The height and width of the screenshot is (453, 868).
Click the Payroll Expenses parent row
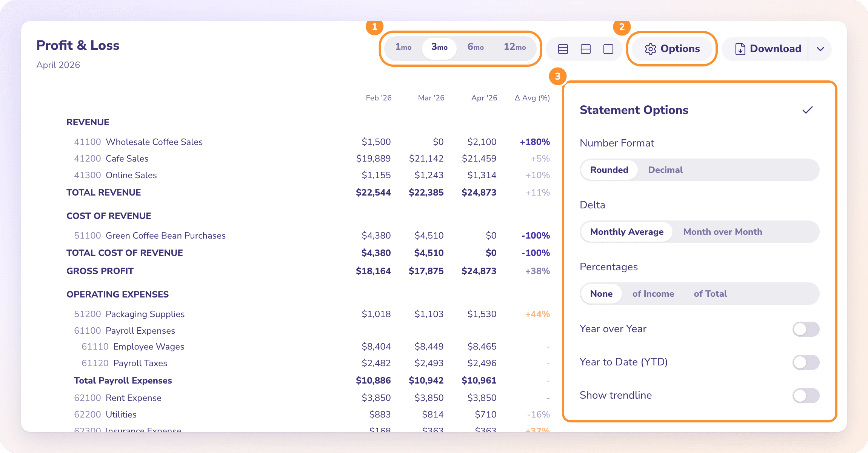pos(312,331)
